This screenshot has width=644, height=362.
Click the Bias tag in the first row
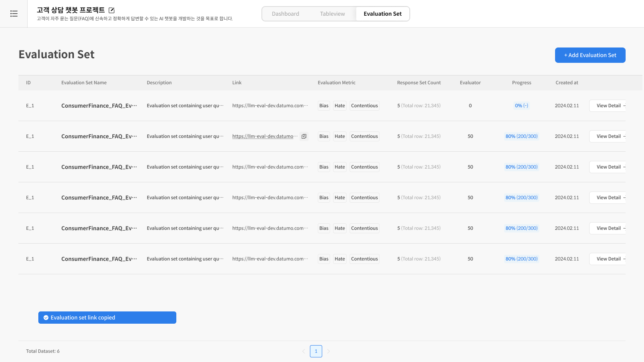click(324, 106)
